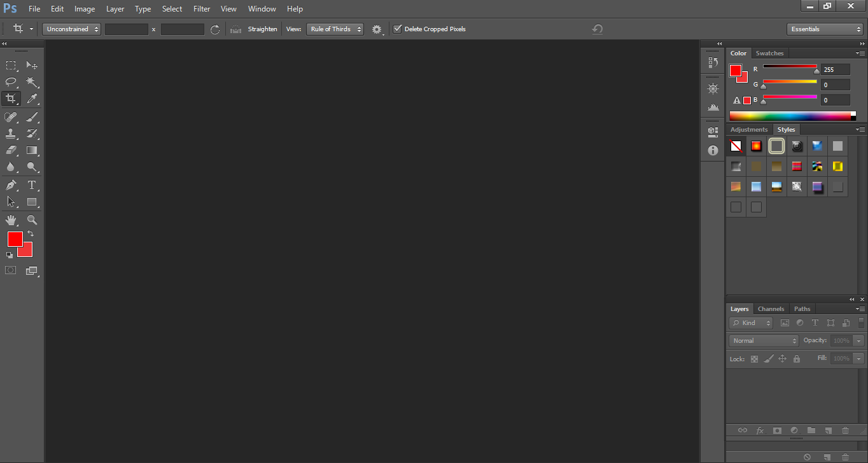Open the Opacity slider dropdown arrow
The image size is (868, 463).
click(x=859, y=341)
